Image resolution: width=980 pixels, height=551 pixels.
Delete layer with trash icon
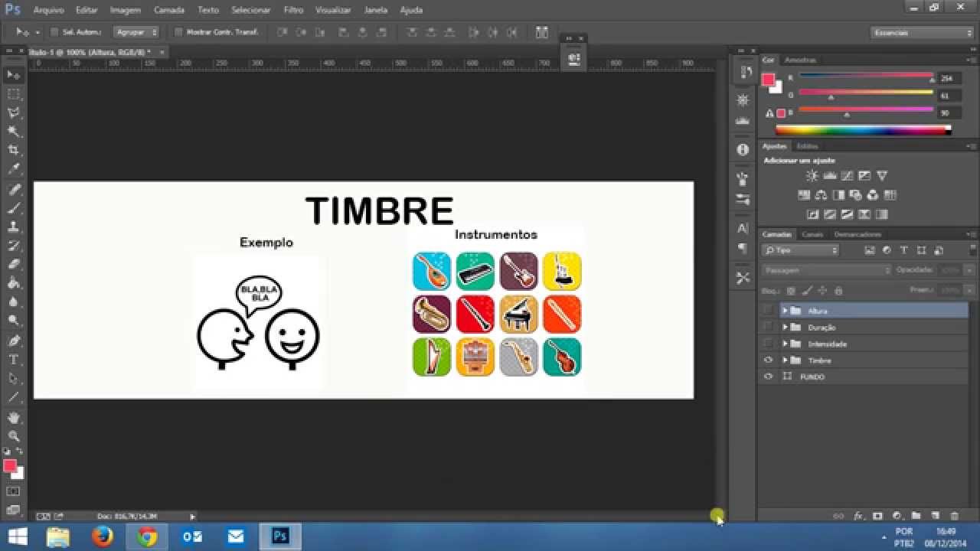coord(954,517)
